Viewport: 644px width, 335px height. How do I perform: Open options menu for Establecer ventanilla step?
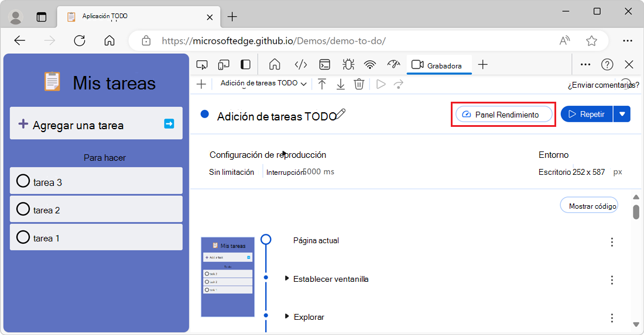click(x=612, y=280)
